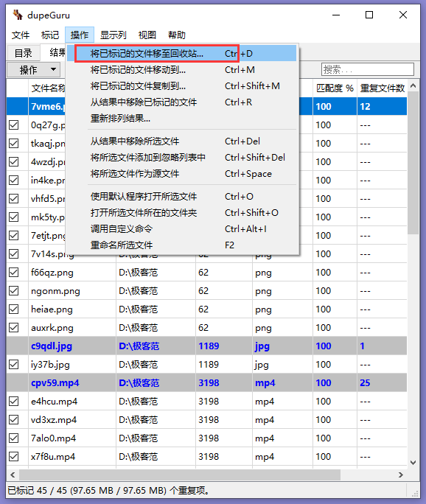
Task: Choose 将已标记的文件复制到
Action: point(181,85)
